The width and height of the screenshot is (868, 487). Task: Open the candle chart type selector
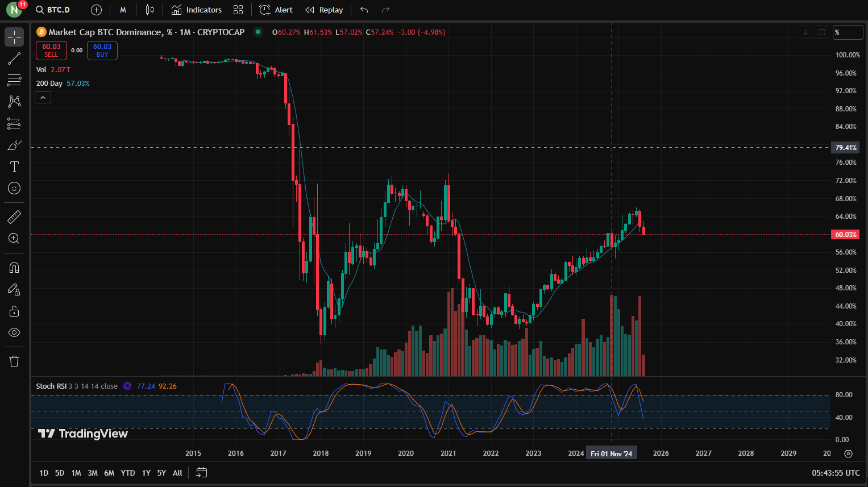click(x=149, y=10)
